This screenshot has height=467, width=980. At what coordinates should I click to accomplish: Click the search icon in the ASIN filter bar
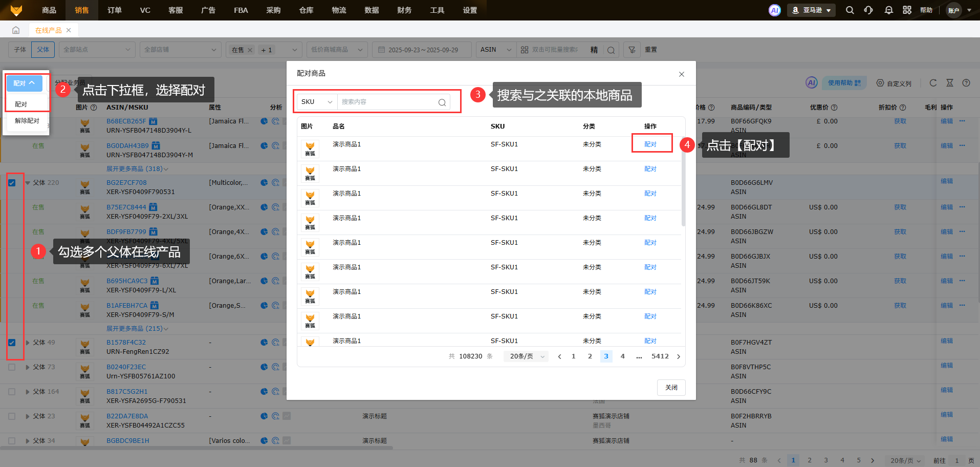pyautogui.click(x=611, y=50)
